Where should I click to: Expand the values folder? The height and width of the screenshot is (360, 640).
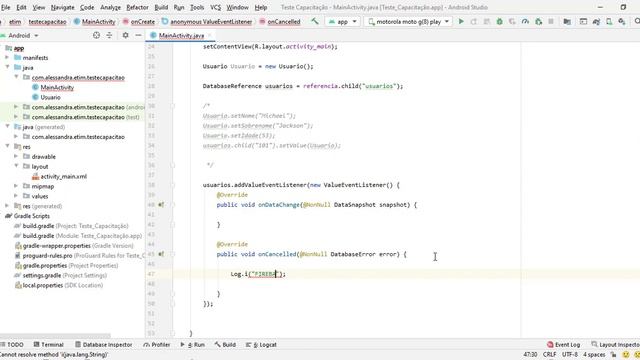tap(16, 196)
